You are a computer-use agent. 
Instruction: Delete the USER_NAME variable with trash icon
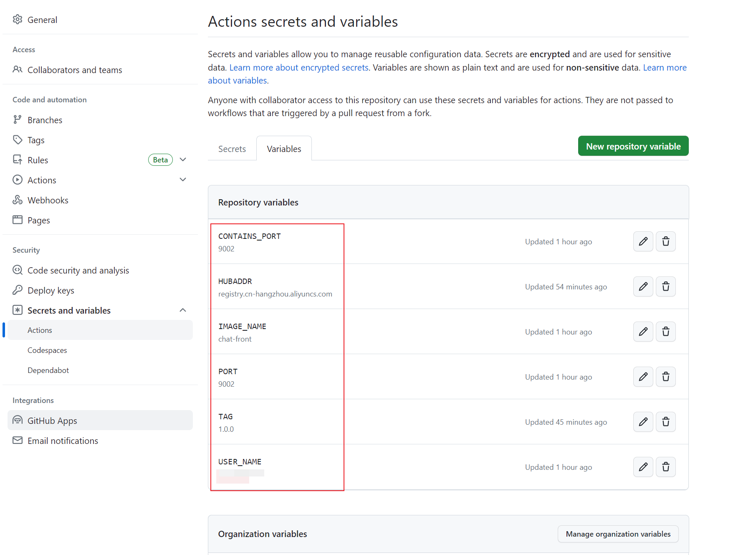click(665, 467)
